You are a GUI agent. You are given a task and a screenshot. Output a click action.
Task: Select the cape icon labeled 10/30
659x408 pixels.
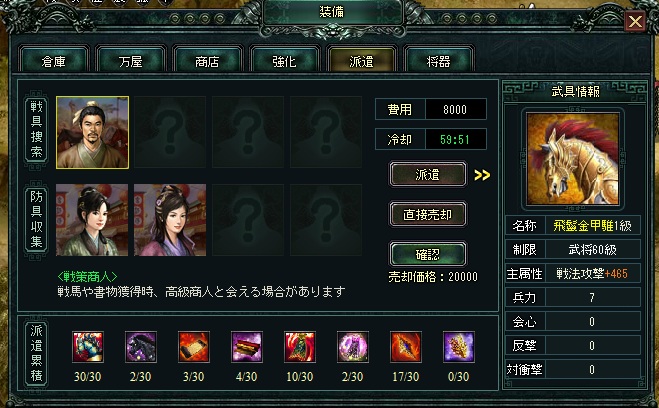point(300,347)
